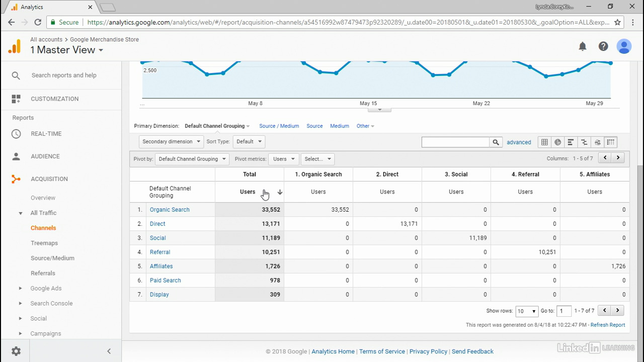Image resolution: width=644 pixels, height=362 pixels.
Task: Click the table search input field
Action: pyautogui.click(x=455, y=142)
